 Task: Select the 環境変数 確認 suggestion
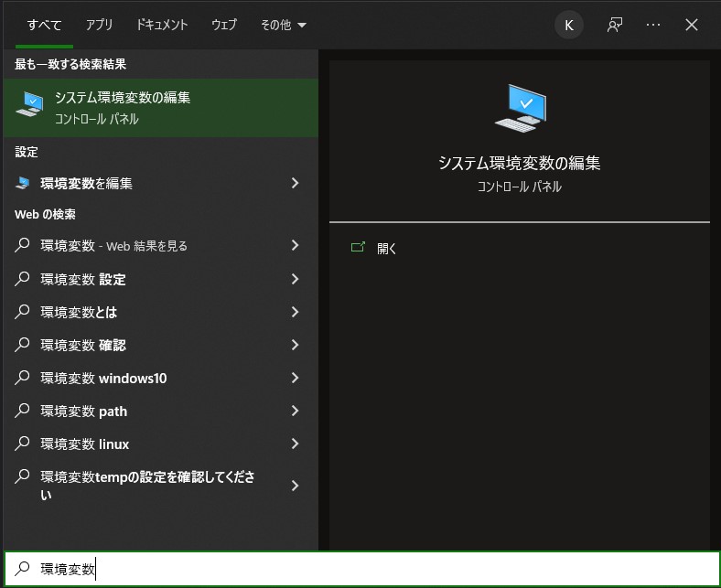(160, 346)
